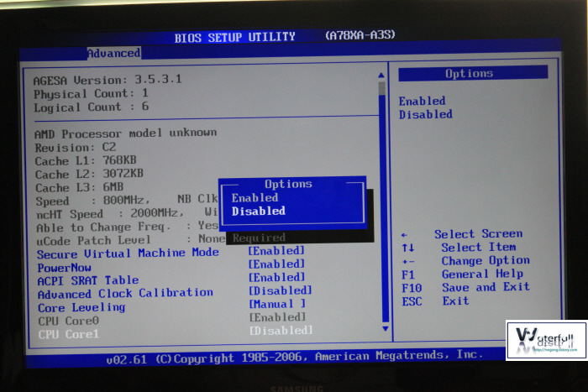Choose Enabled in the Options popup
Screen dimensions: 588x392
pyautogui.click(x=255, y=198)
